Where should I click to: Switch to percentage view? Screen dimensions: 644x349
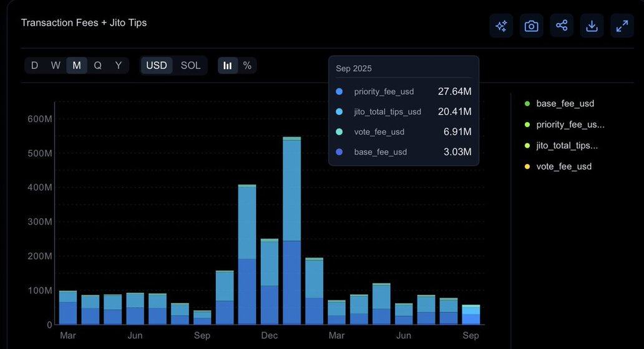pos(247,65)
